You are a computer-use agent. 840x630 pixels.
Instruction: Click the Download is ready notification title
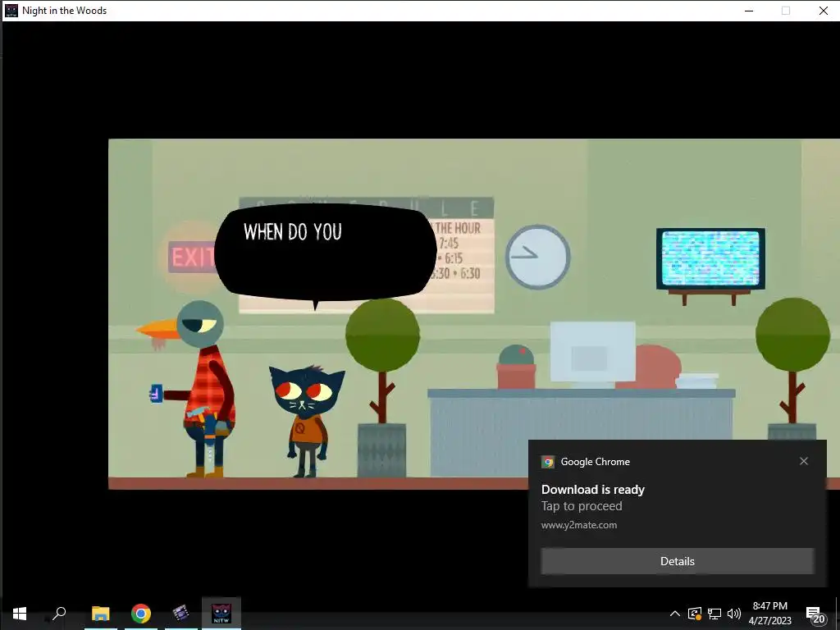[593, 490]
